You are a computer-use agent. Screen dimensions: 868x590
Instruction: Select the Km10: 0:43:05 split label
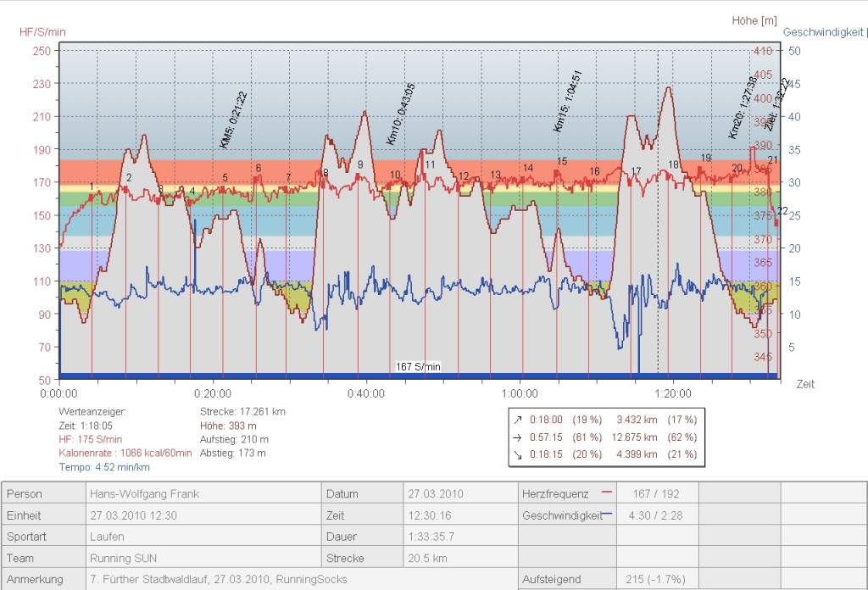tap(401, 114)
